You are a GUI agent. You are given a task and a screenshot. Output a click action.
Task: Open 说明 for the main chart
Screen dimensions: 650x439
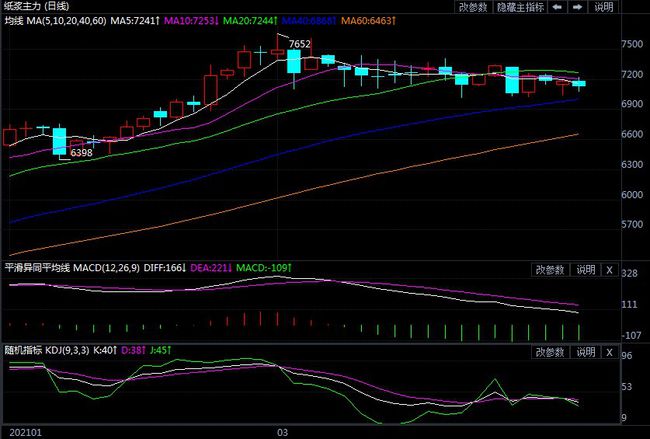(603, 7)
